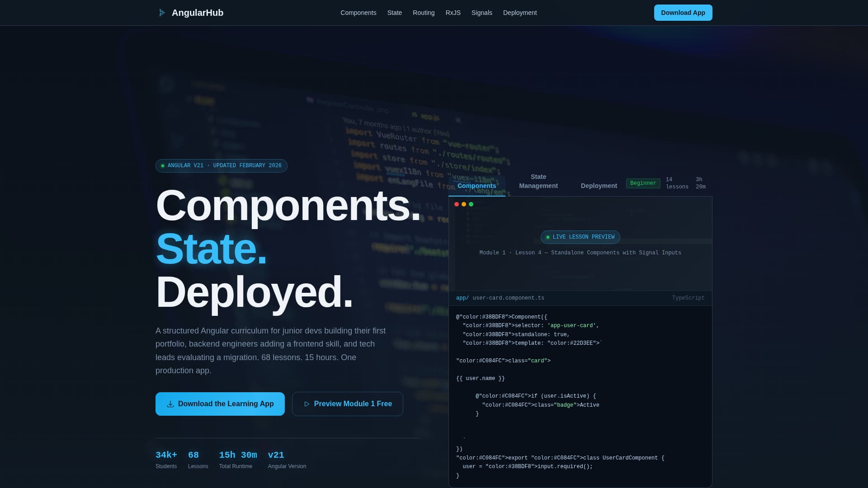Click the green window dot in the code preview

(471, 204)
